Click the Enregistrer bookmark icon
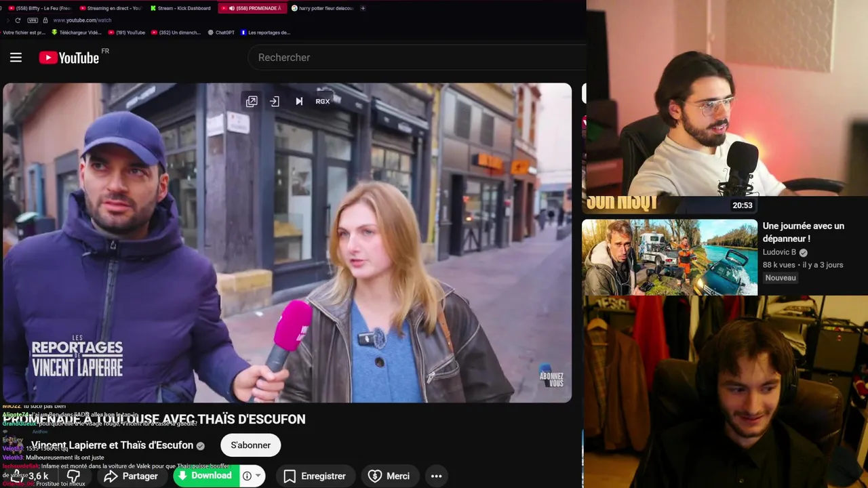Image resolution: width=868 pixels, height=488 pixels. pos(290,476)
